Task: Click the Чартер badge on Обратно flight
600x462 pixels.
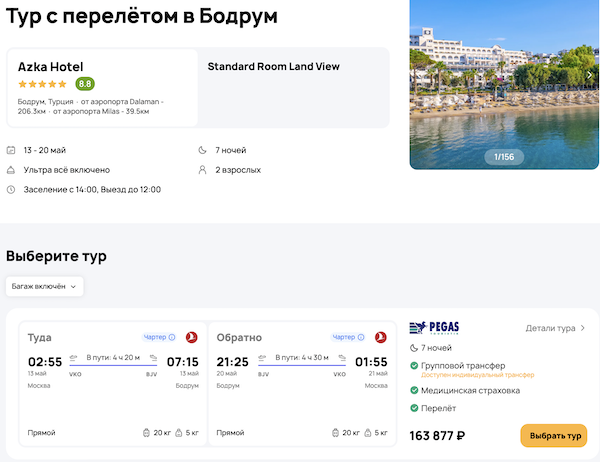Action: (349, 337)
